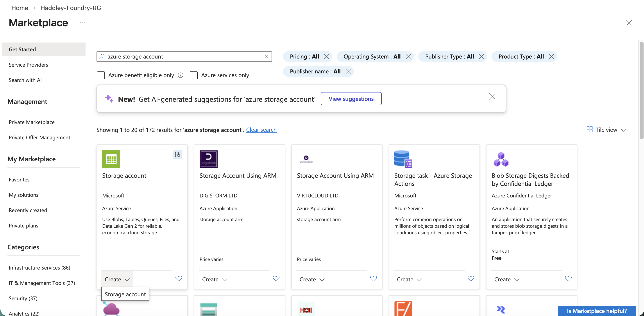Screen dimensions: 644x316
Task: Click the View suggestions button
Action: pyautogui.click(x=351, y=98)
